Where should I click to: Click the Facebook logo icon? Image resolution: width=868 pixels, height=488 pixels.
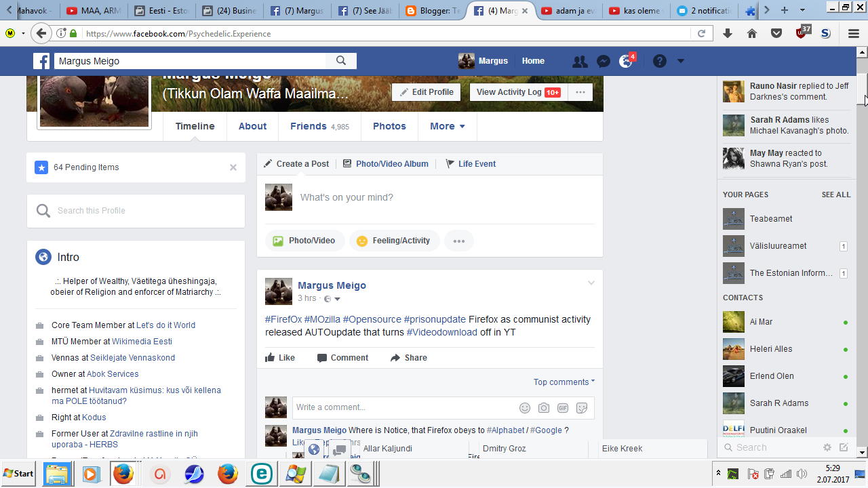pyautogui.click(x=42, y=61)
